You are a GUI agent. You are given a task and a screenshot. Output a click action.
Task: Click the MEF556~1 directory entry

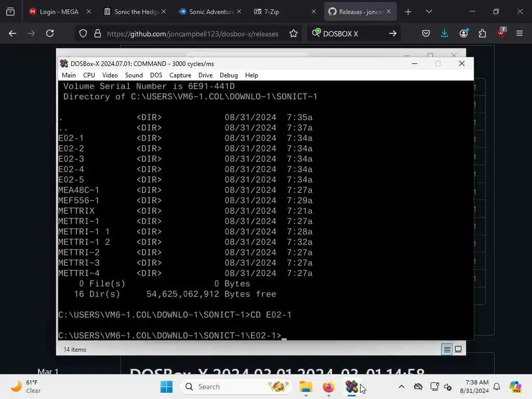pos(185,201)
